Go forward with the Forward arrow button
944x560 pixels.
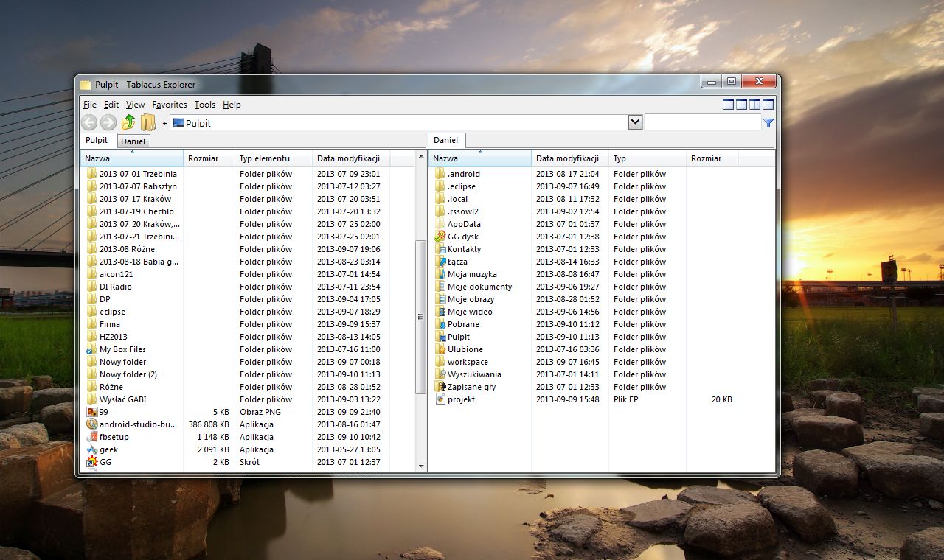108,122
